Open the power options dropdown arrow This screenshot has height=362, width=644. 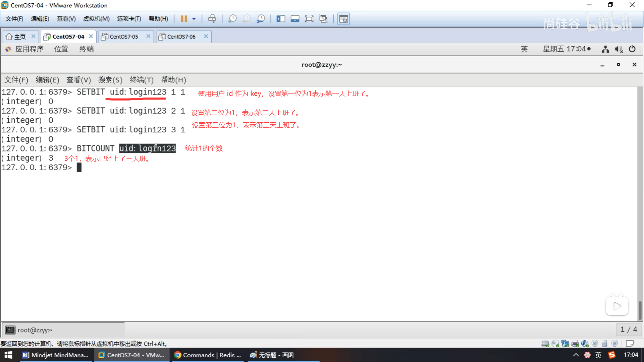pyautogui.click(x=194, y=19)
